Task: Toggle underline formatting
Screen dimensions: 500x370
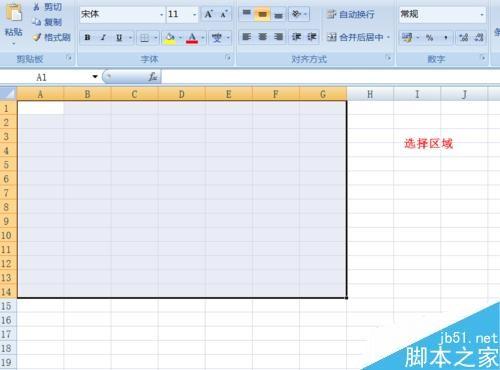Action: click(x=119, y=37)
